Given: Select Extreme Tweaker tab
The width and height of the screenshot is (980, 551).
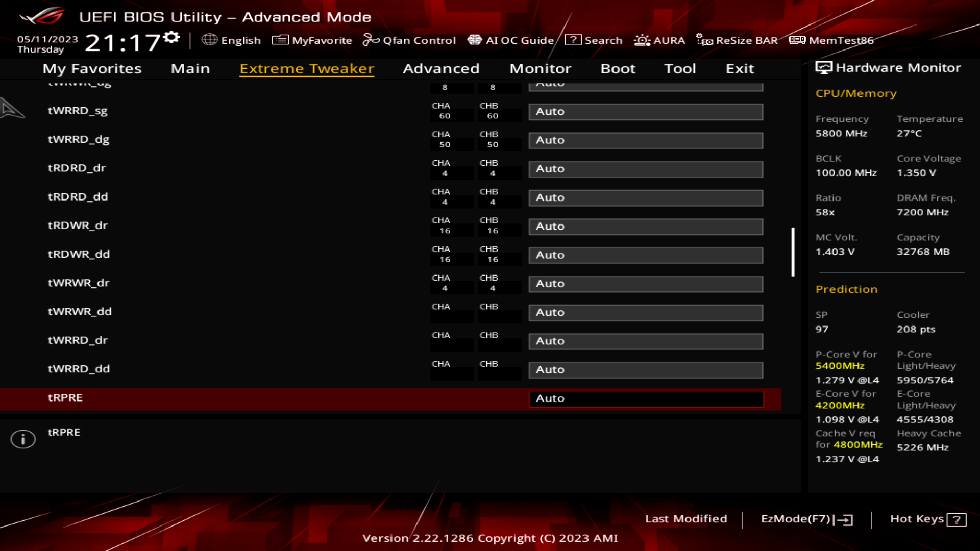Looking at the screenshot, I should (307, 68).
